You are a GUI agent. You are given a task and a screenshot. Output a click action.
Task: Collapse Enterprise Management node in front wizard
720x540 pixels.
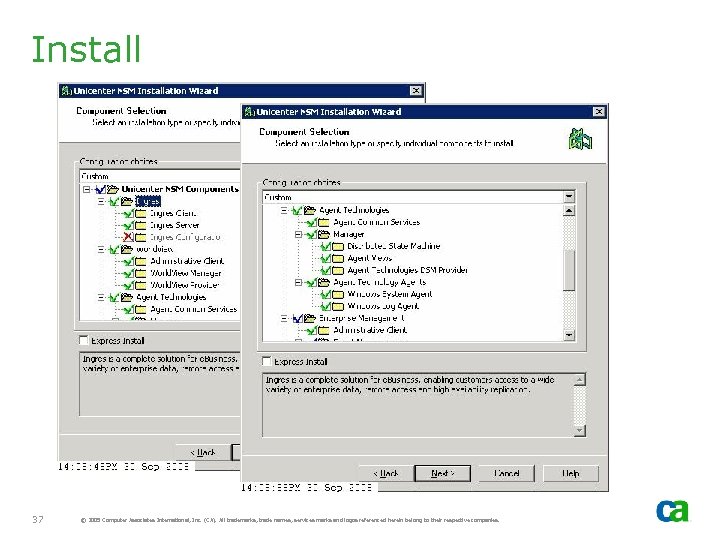(284, 318)
